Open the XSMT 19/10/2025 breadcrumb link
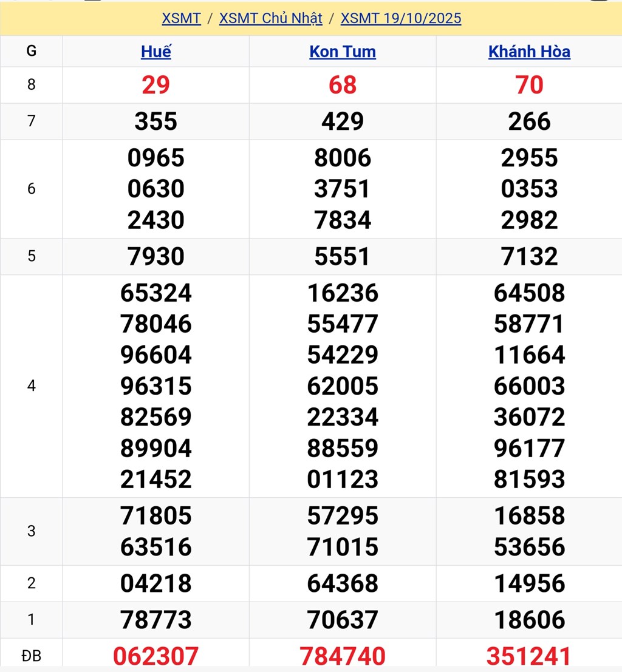622x672 pixels. coord(401,18)
